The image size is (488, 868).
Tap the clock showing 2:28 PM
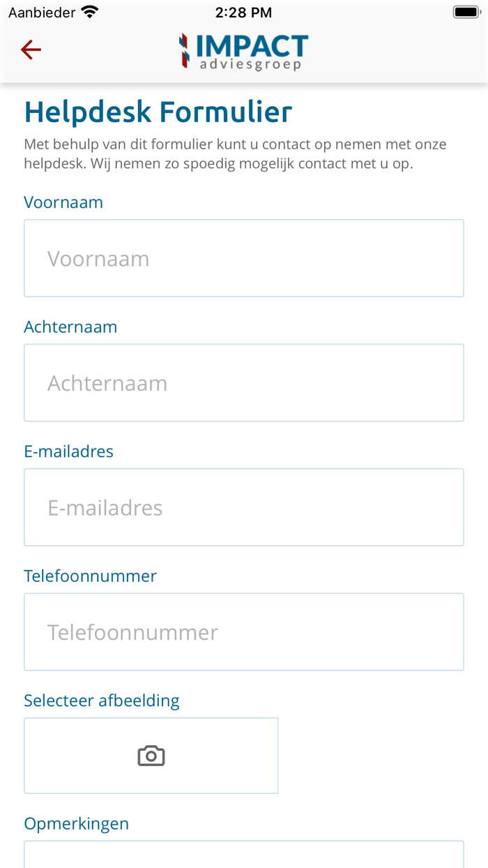243,12
